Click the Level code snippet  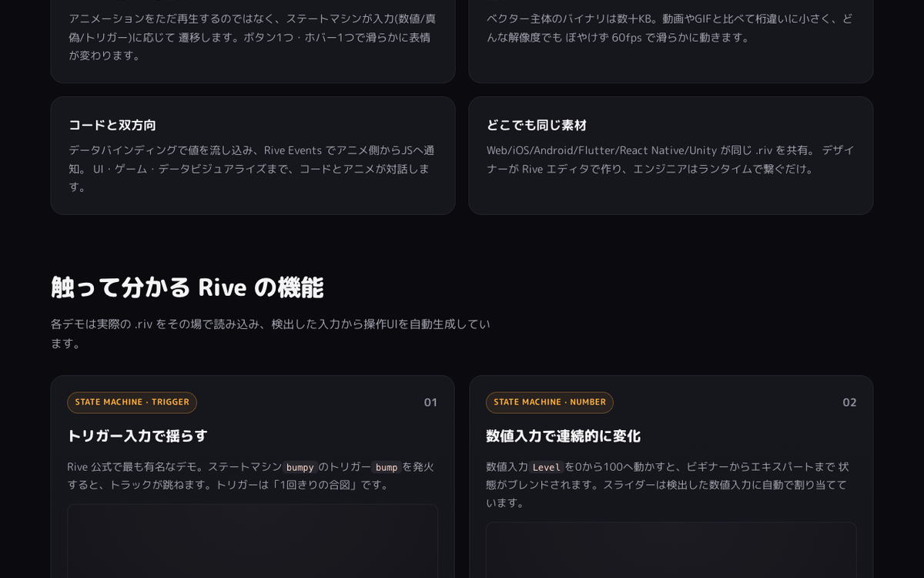546,467
